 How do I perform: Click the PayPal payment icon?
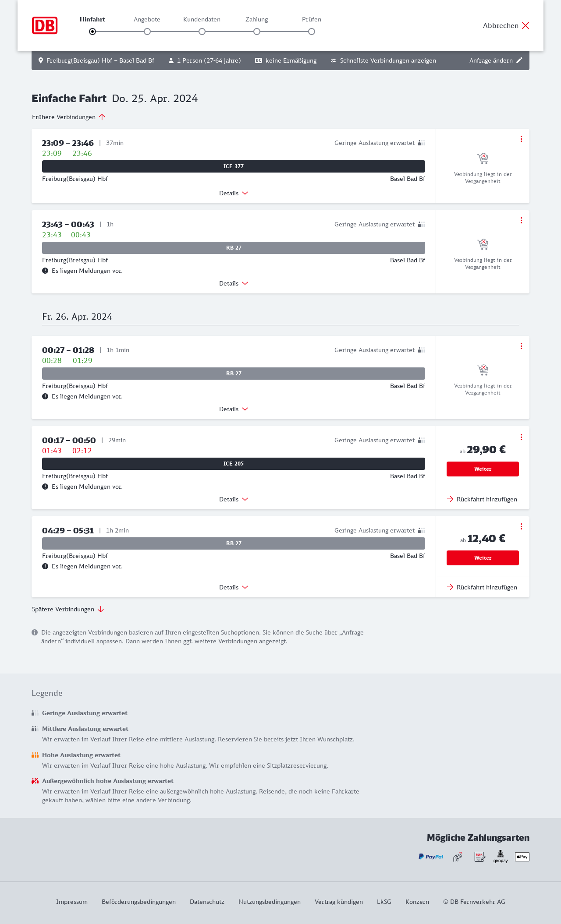point(431,857)
